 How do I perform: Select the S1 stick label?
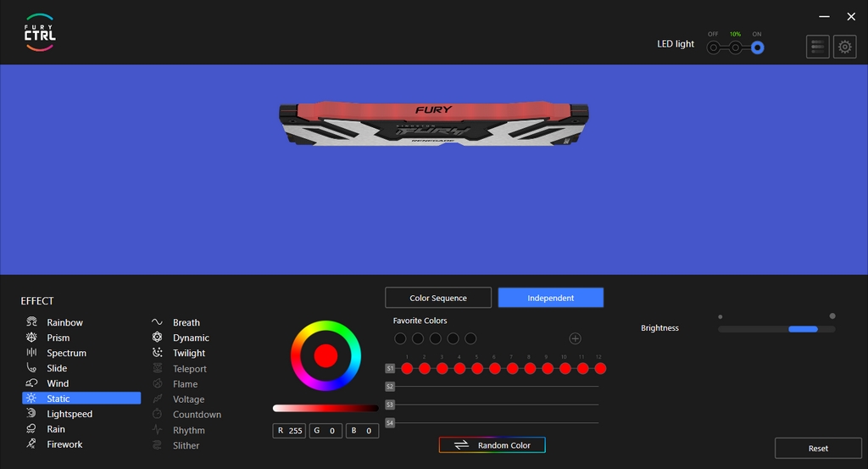tap(390, 368)
